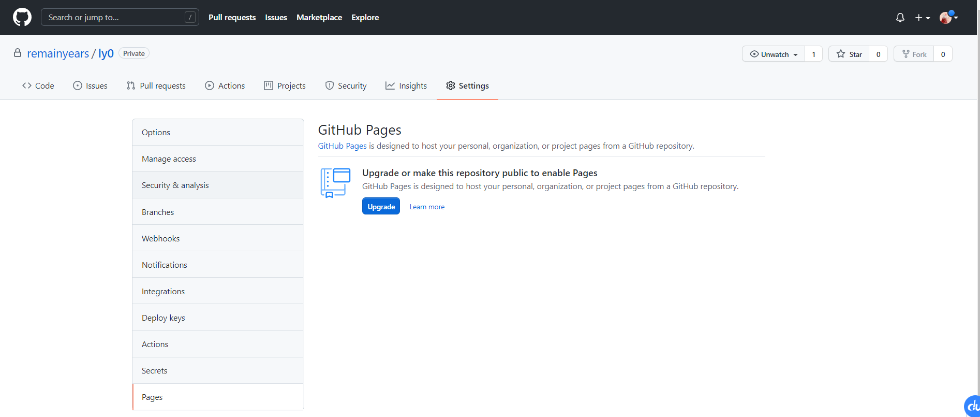Click the GitHub Pages documentation link
The height and width of the screenshot is (417, 980).
[342, 146]
